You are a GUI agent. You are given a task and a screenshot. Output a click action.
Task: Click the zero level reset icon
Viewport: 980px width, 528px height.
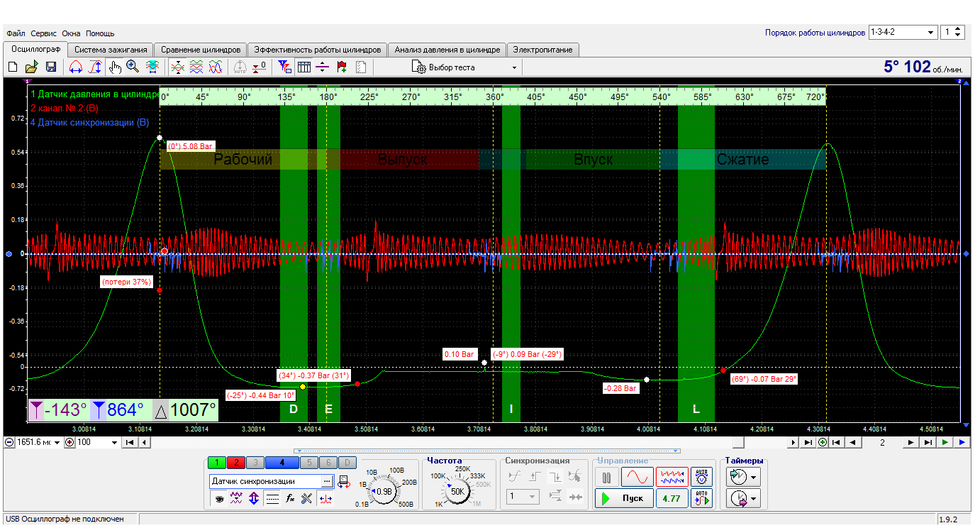pos(260,67)
